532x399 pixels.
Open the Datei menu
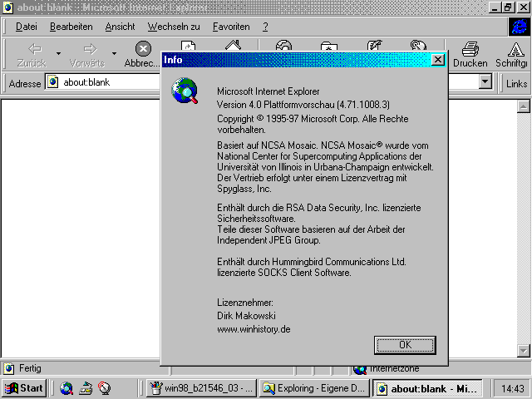point(27,27)
